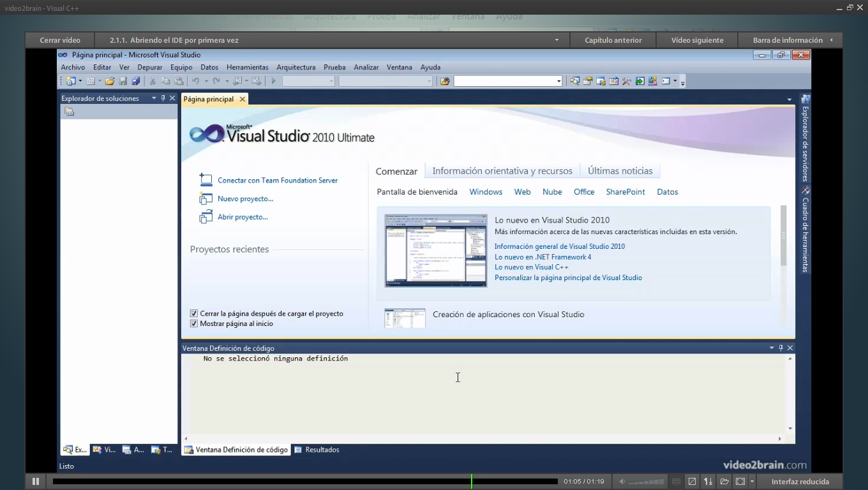Viewport: 868px width, 490px height.
Task: Click the Undo arrow icon
Action: (195, 81)
